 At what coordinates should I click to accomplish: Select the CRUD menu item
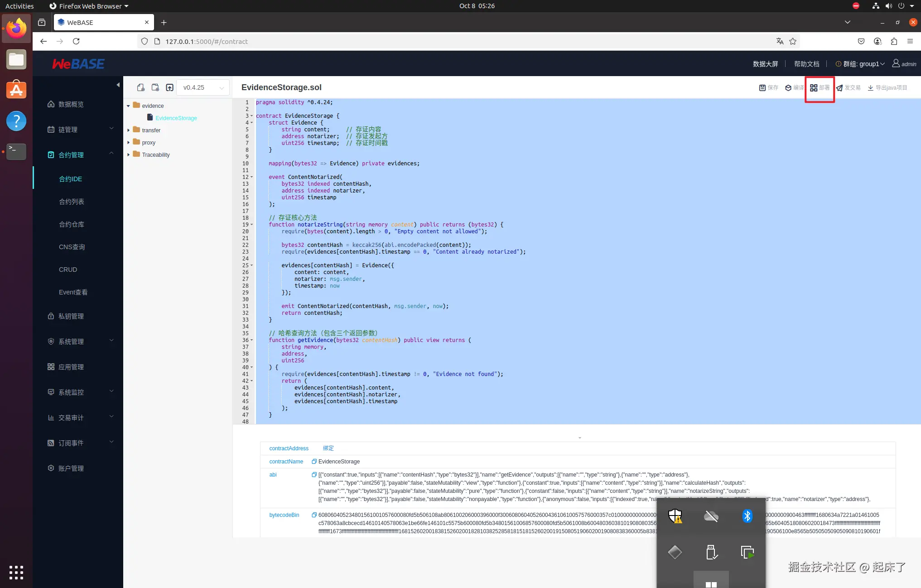(x=68, y=270)
